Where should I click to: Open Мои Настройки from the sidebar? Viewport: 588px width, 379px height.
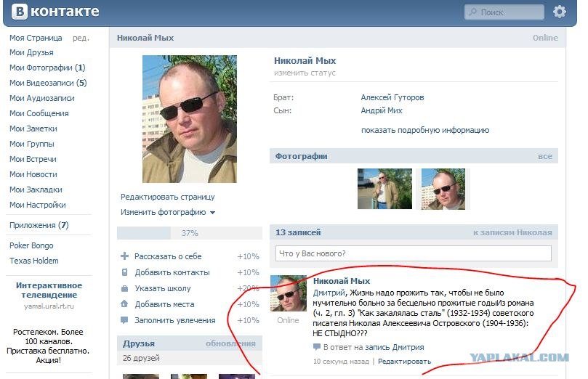tap(37, 205)
